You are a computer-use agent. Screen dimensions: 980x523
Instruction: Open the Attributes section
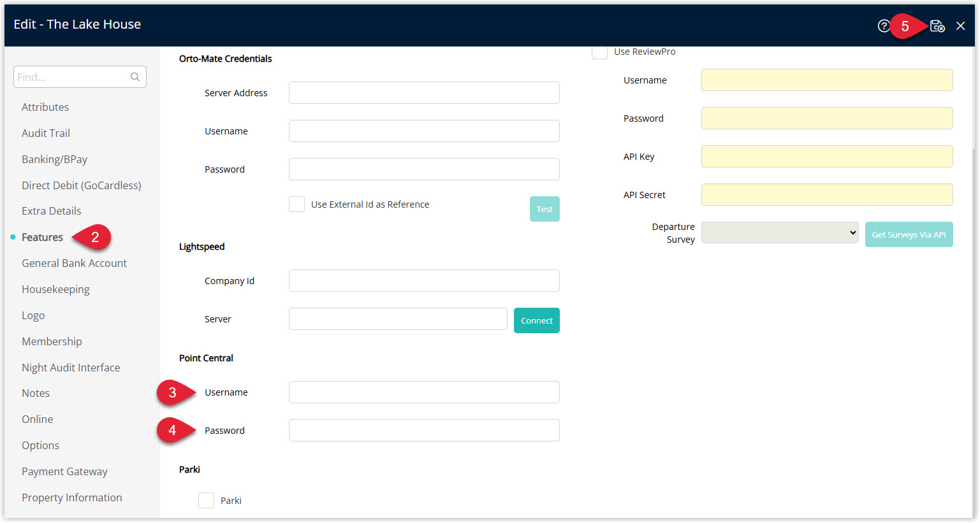45,107
